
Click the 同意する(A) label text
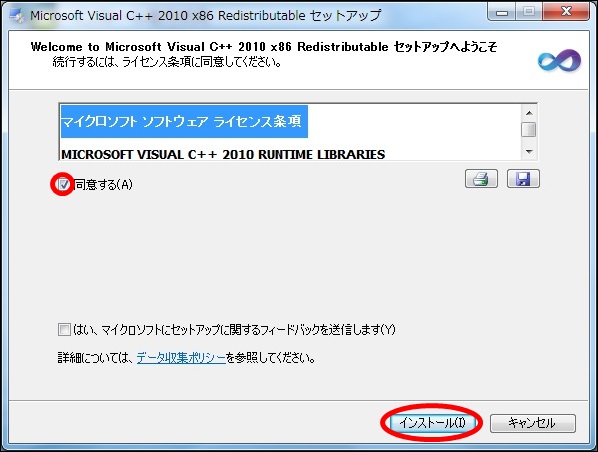[103, 185]
